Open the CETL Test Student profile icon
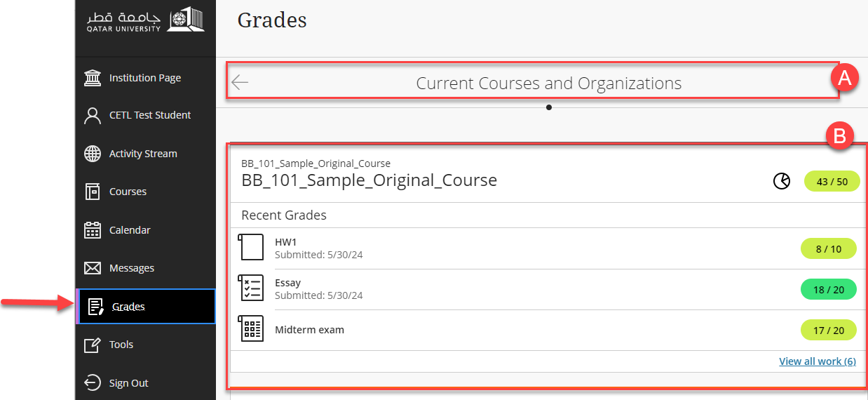 (x=92, y=115)
